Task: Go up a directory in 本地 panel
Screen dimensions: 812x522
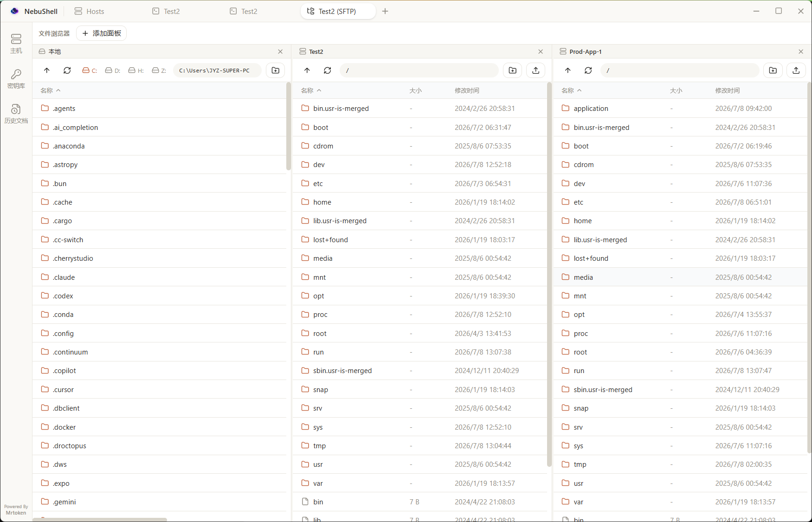Action: [x=47, y=71]
